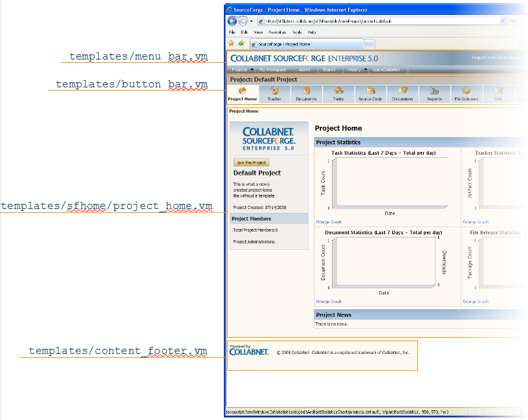Open the File menu
The height and width of the screenshot is (420, 528).
pos(232,32)
